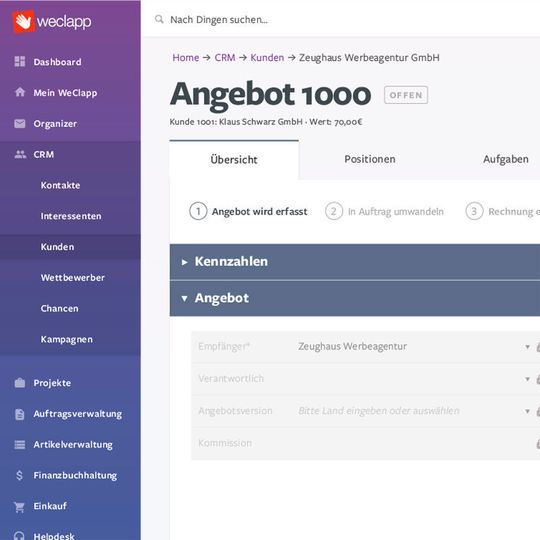Switch to the Aufgaben tab
The width and height of the screenshot is (540, 540).
click(x=506, y=159)
